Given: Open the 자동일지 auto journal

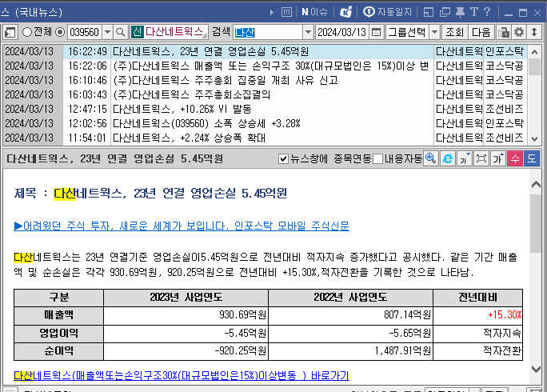Looking at the screenshot, I should 388,12.
